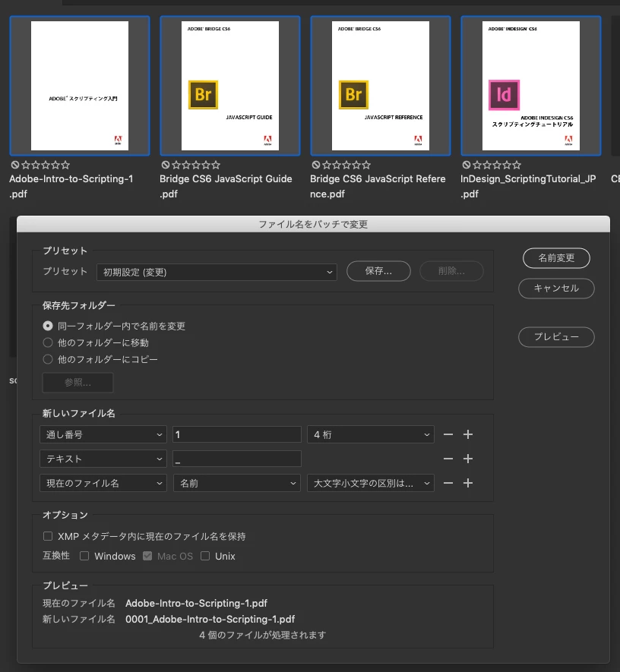Click the プレビュー button

(x=556, y=337)
